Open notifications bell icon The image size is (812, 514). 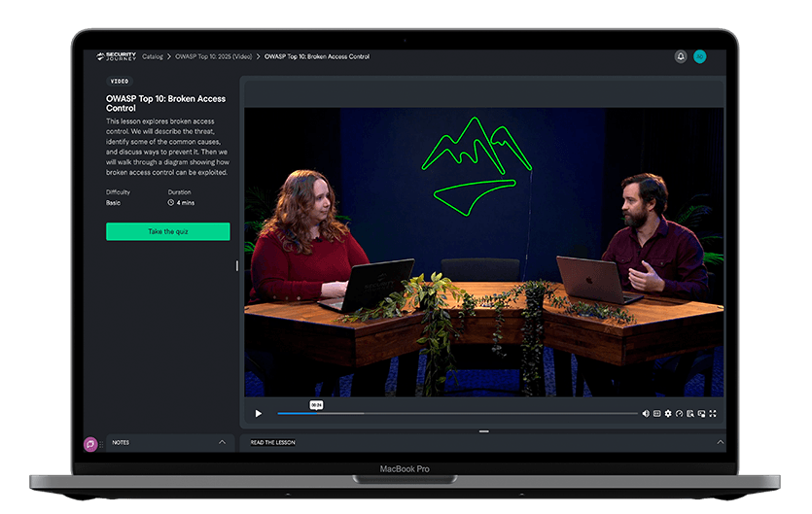click(x=681, y=56)
